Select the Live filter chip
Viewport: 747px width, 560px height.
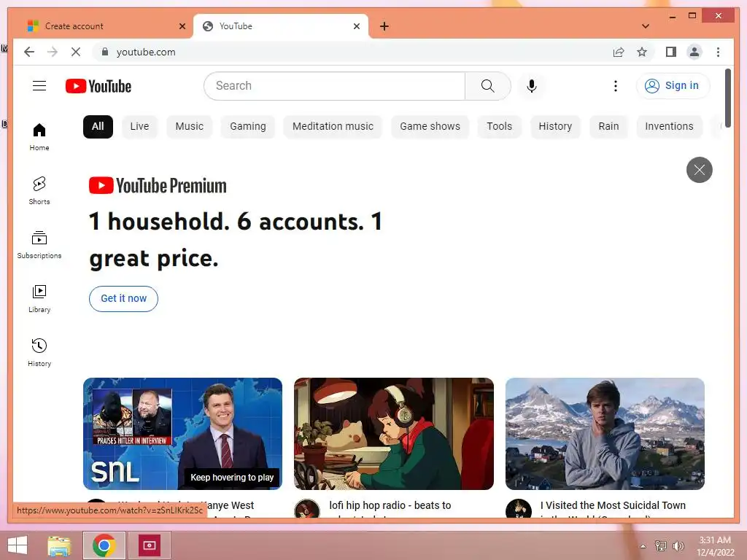[139, 126]
